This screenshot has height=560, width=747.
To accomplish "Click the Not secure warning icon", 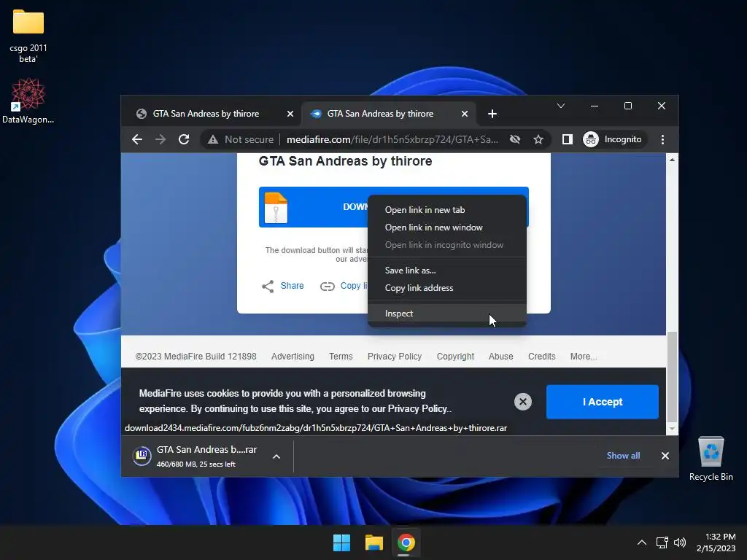I will [x=213, y=139].
